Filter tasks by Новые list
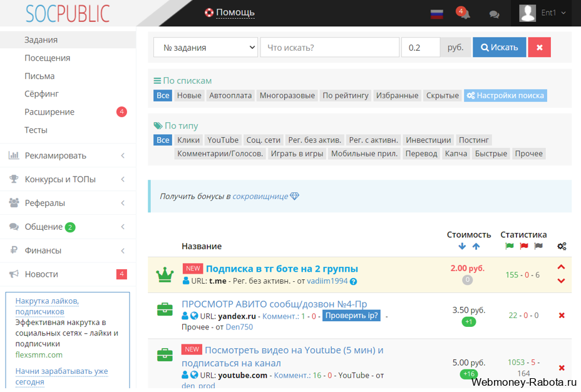The height and width of the screenshot is (392, 581). click(189, 96)
